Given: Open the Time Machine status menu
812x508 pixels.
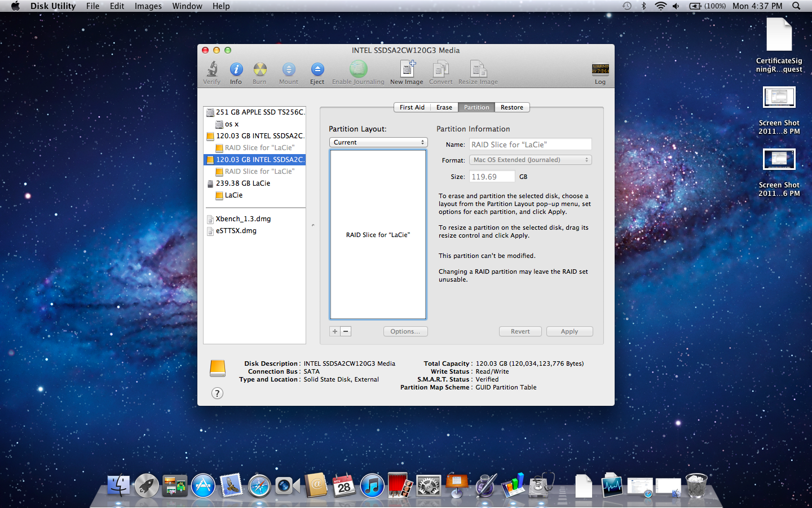Looking at the screenshot, I should pos(627,6).
